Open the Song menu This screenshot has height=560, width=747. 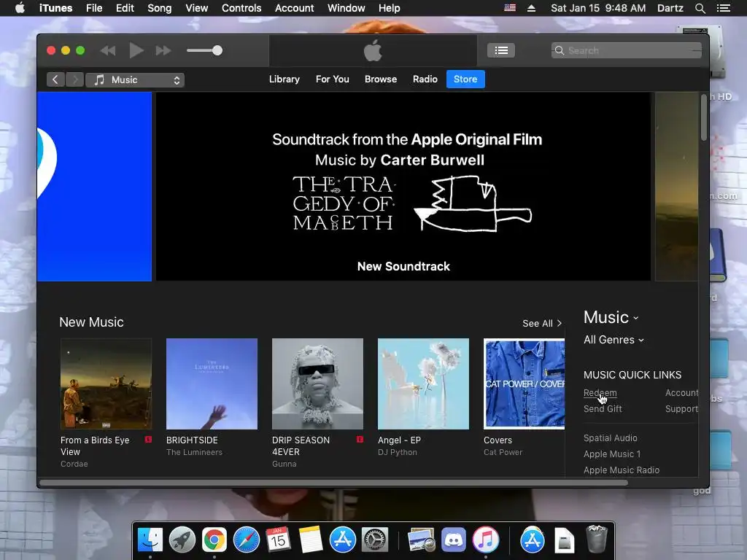pos(159,8)
